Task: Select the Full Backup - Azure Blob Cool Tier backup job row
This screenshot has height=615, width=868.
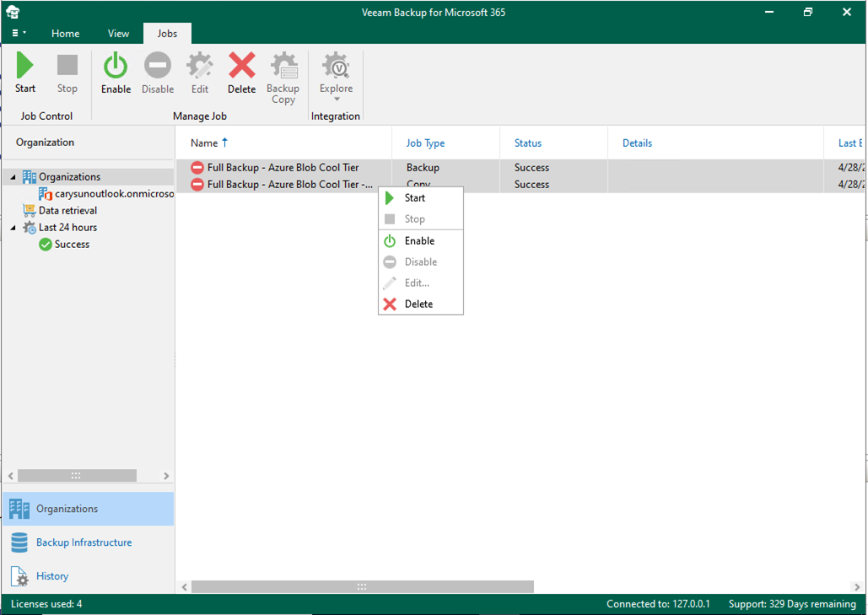Action: [520, 168]
